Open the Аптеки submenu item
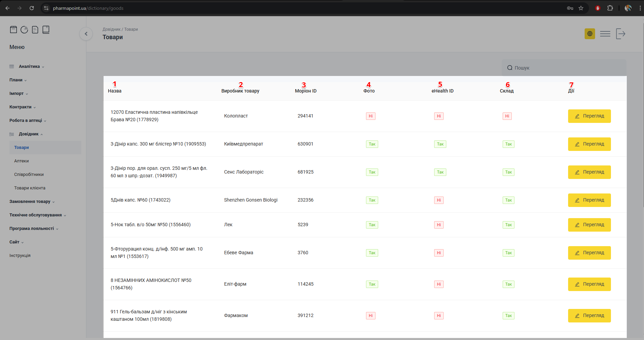The image size is (644, 340). click(x=22, y=161)
